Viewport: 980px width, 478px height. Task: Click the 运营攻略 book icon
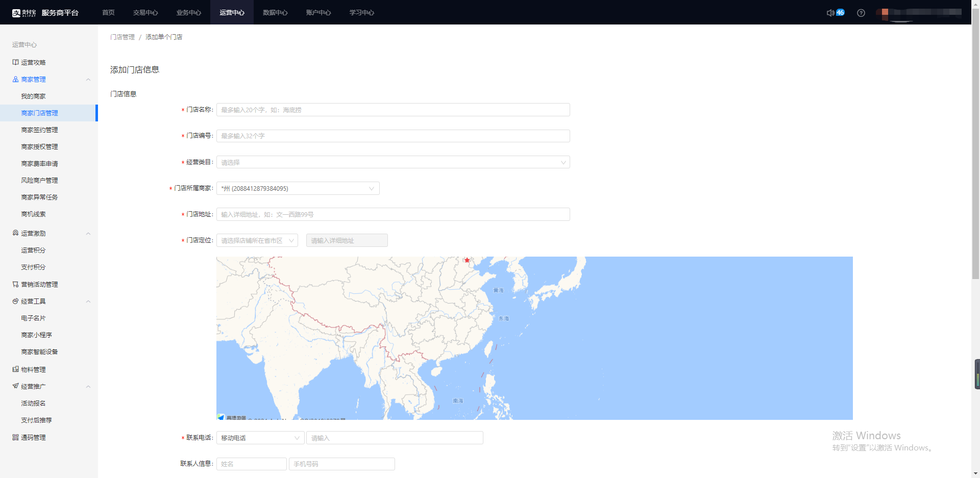tap(15, 62)
